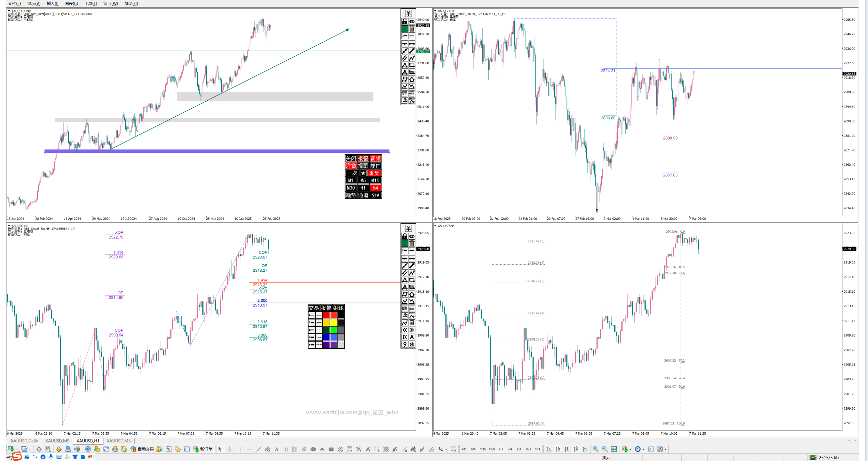Select the H4 timeframe button
Viewport: 868px width, 461px height.
point(510,449)
